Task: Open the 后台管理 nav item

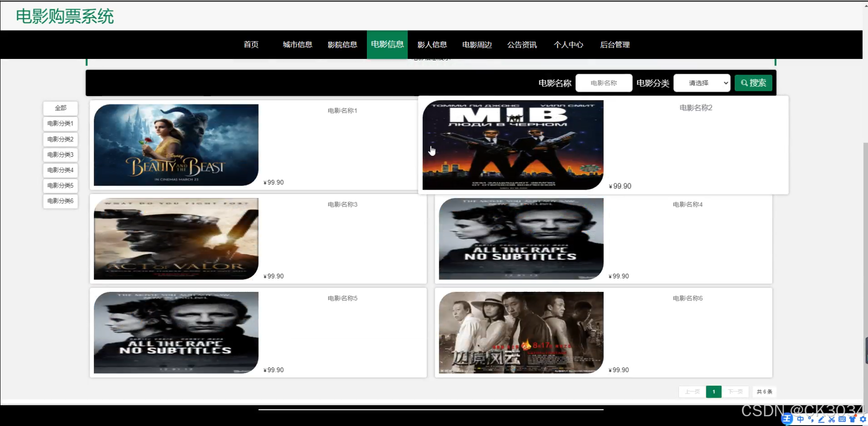Action: pyautogui.click(x=615, y=45)
